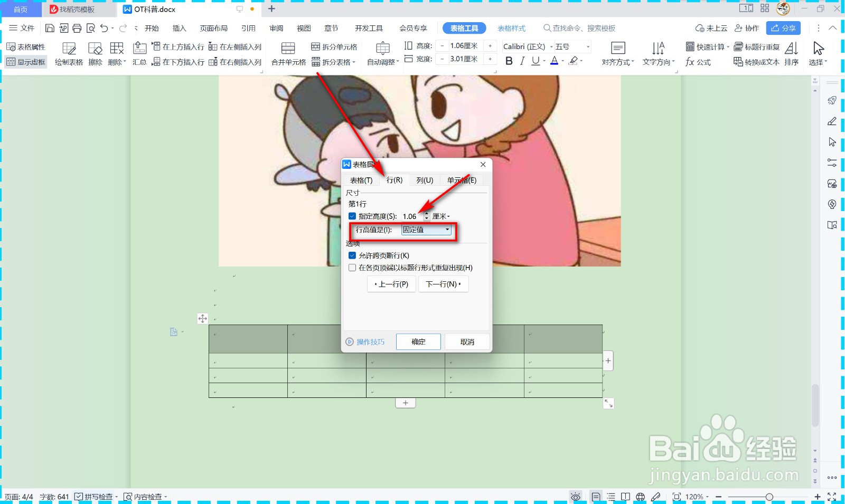Image resolution: width=845 pixels, height=504 pixels.
Task: Open 拆分表格 split table dropdown
Action: 333,62
